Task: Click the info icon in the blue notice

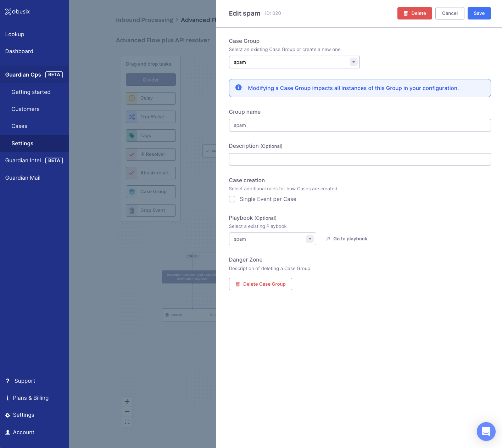Action: point(239,88)
